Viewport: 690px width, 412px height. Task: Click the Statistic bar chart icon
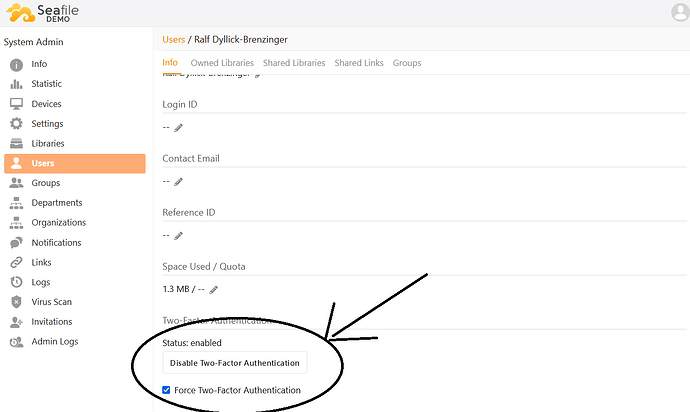point(16,84)
